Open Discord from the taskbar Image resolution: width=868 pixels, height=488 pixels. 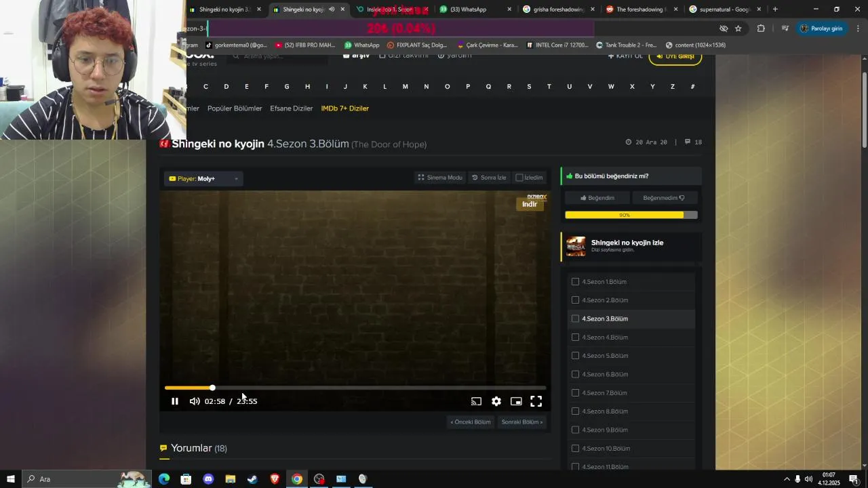pyautogui.click(x=208, y=479)
